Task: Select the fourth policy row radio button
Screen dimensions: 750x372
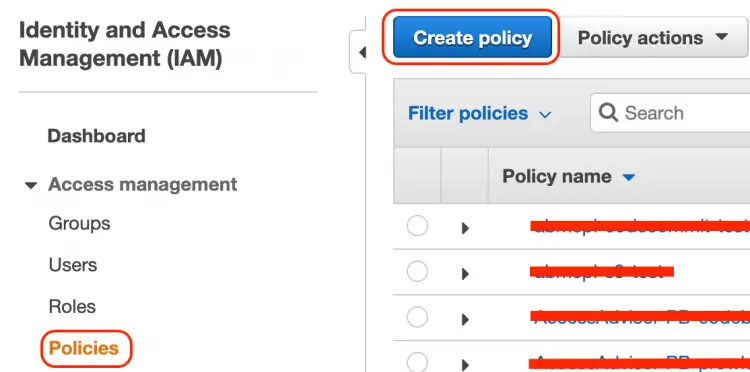Action: [417, 362]
